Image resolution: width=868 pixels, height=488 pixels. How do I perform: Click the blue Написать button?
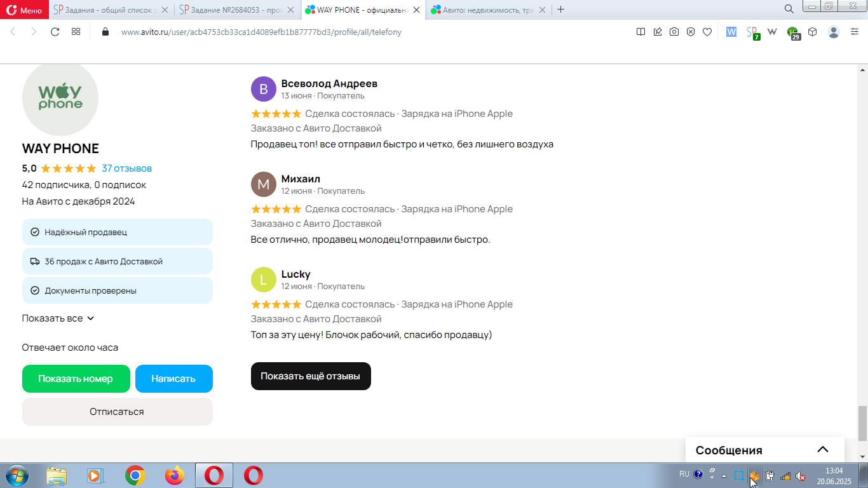pos(174,379)
